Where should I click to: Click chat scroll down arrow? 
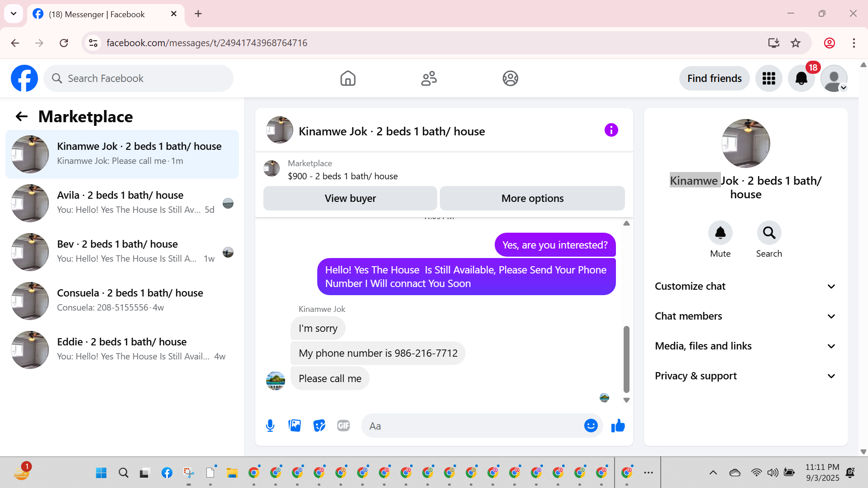626,400
